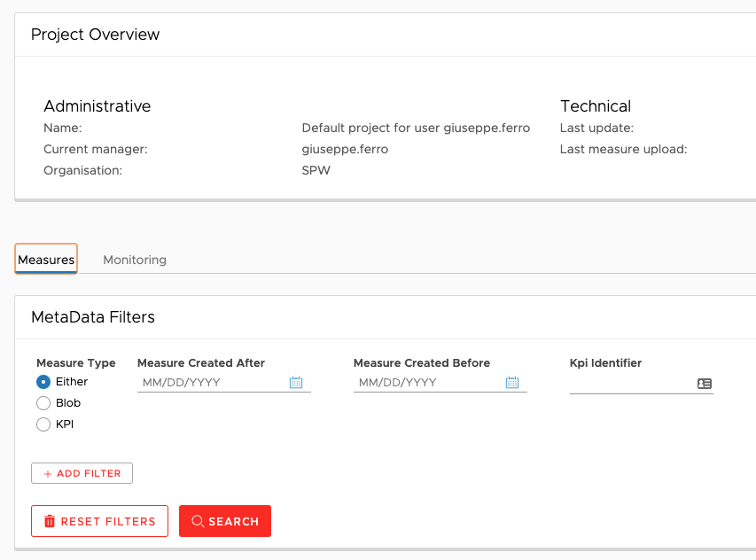
Task: Focus the Kpi Identifier input field
Action: coord(633,384)
